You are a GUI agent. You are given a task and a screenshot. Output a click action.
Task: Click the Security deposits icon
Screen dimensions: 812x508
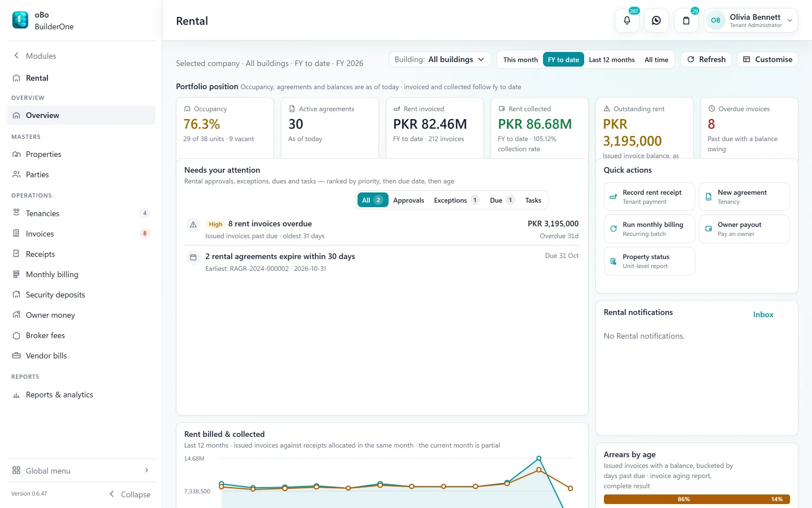tap(16, 295)
